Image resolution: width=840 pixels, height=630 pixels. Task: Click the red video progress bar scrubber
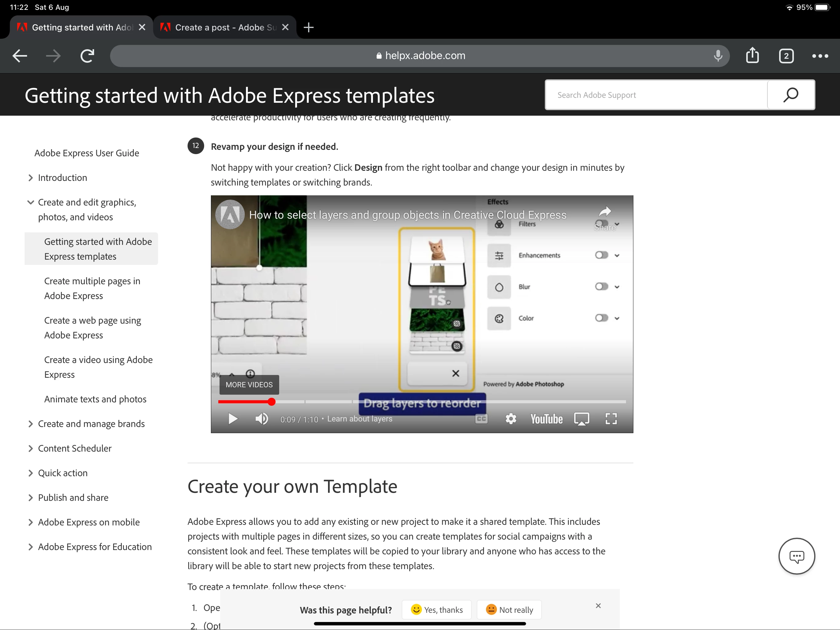point(271,402)
